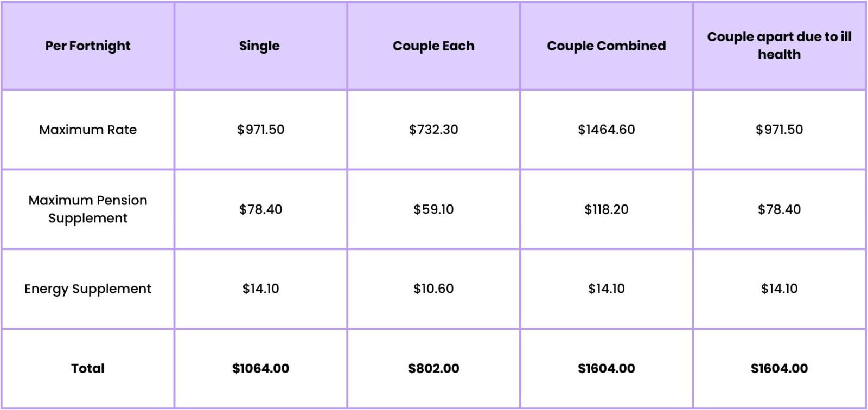This screenshot has width=868, height=410.
Task: Click the Couple Each column header
Action: (x=433, y=46)
